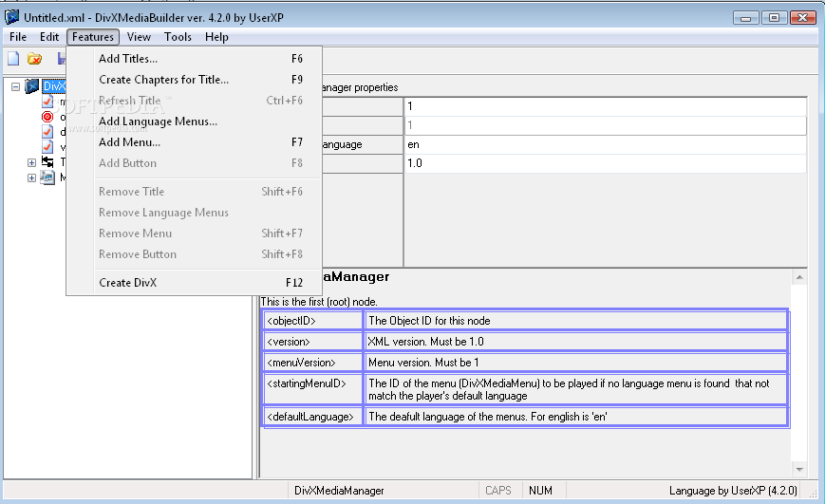Click 'This is the first (root) node.' text
Screen dimensions: 825x504
point(319,302)
